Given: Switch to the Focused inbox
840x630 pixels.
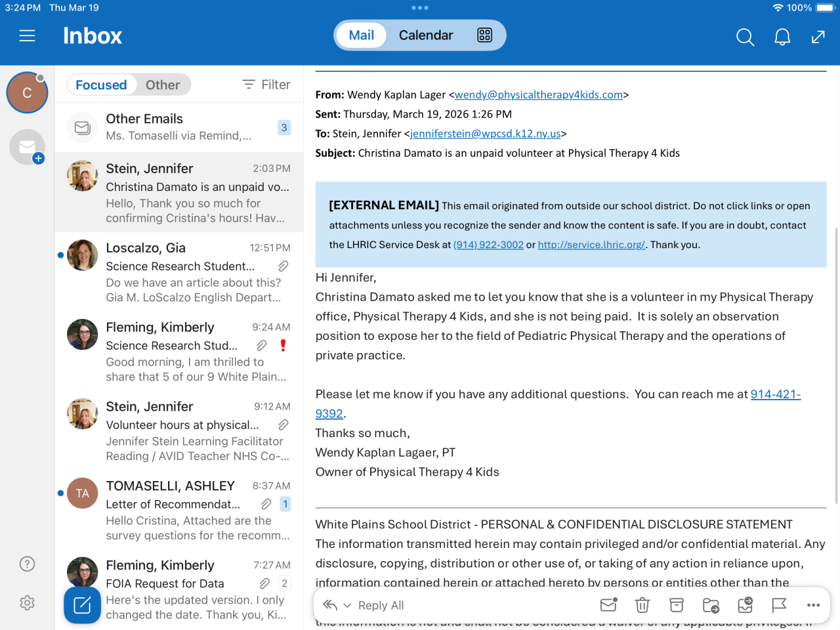Looking at the screenshot, I should point(101,85).
